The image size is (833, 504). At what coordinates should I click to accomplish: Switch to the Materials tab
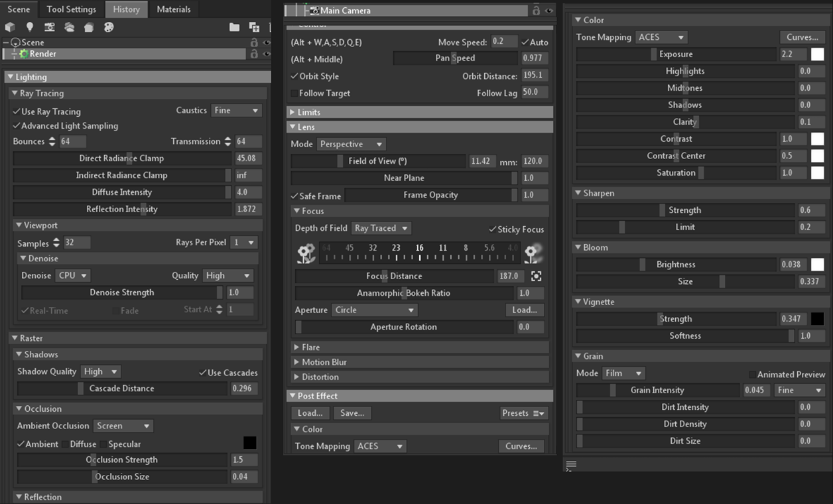[173, 9]
